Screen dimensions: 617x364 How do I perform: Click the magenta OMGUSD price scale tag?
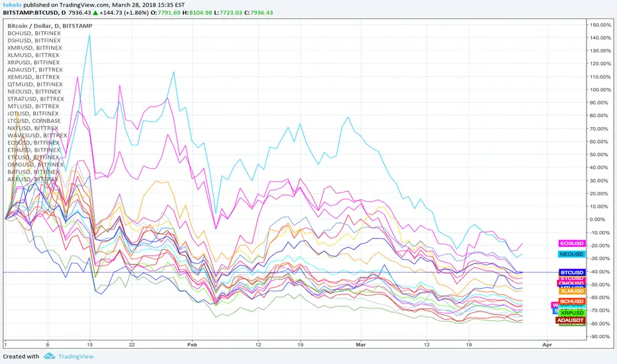coord(571,283)
